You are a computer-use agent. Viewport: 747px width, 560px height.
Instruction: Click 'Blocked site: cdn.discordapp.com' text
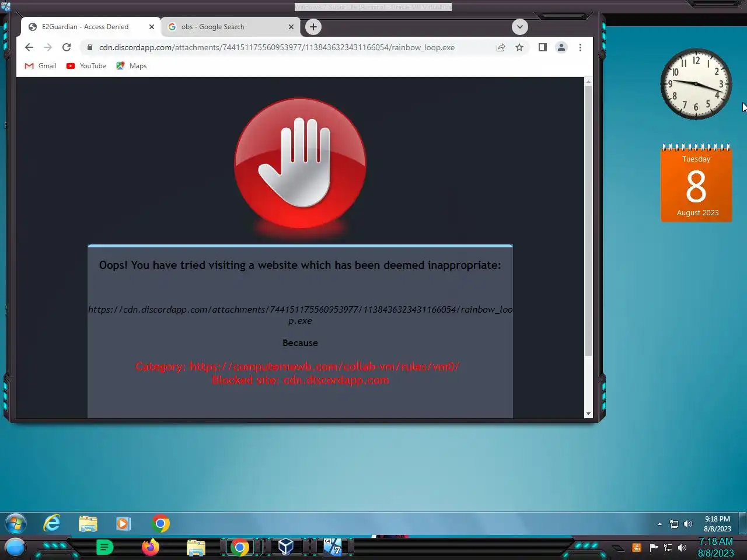point(300,380)
